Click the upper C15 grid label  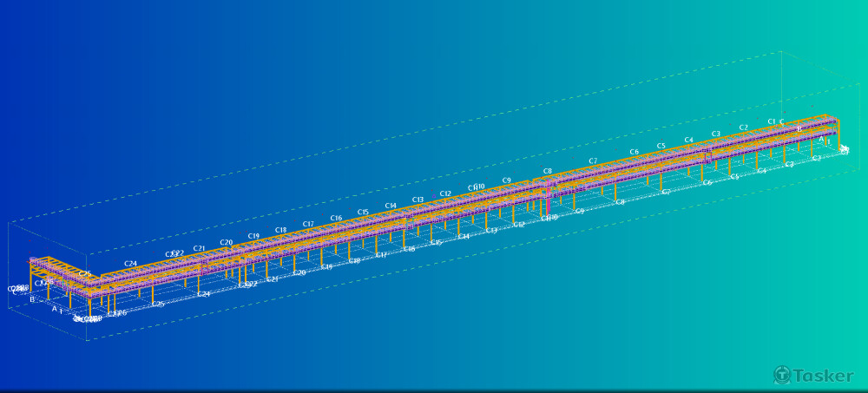coord(363,212)
